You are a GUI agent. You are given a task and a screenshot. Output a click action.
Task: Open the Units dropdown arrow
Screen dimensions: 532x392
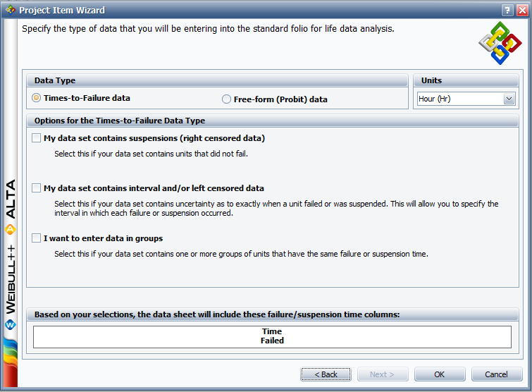[x=509, y=99]
